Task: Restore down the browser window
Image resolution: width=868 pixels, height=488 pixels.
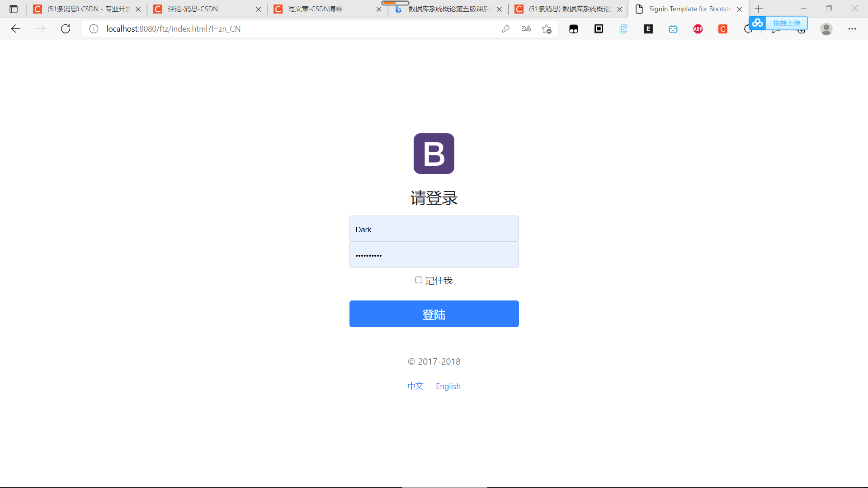Action: tap(829, 9)
